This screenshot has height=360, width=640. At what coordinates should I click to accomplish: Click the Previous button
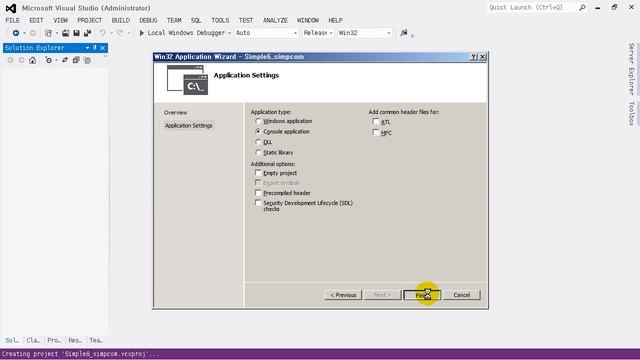pos(343,295)
